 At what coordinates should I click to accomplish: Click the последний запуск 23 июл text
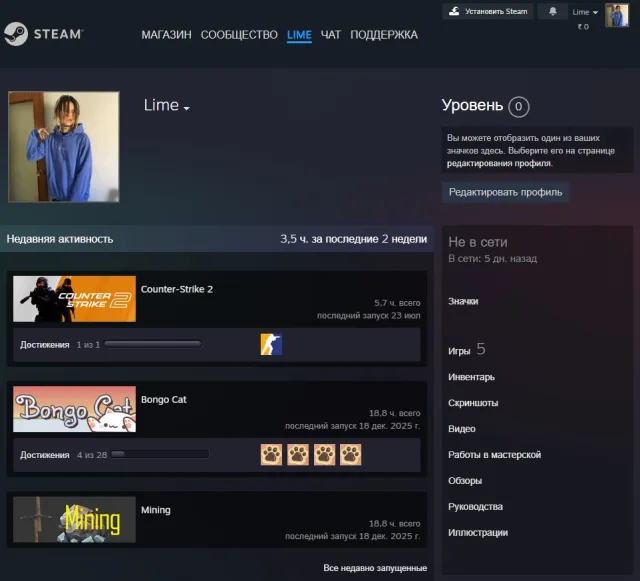tap(369, 316)
